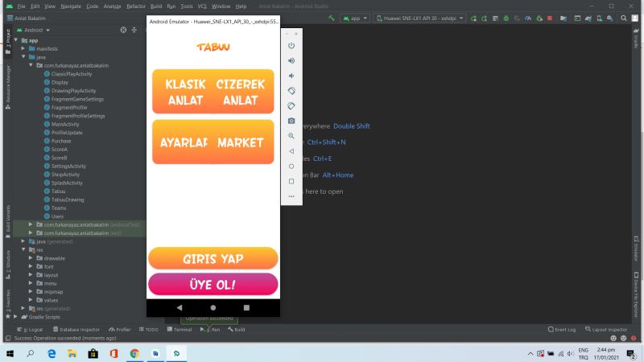Open the Tools menu
Screen dimensions: 644x362
click(187, 6)
